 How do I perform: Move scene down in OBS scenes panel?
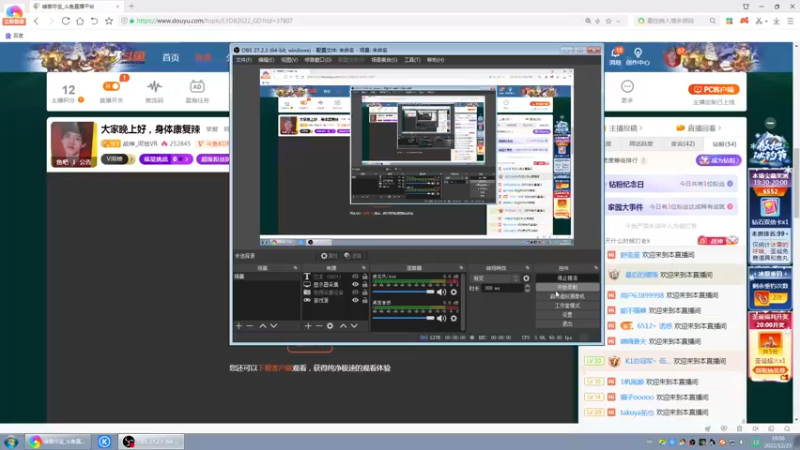click(274, 326)
